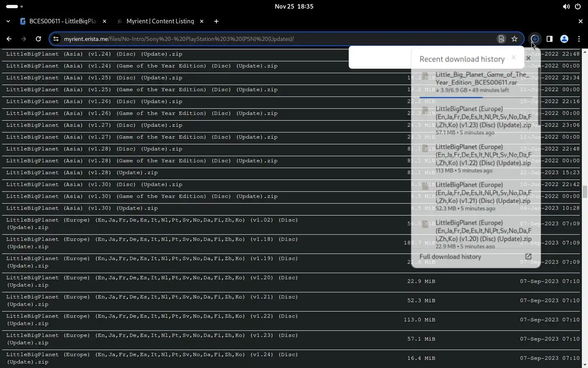
Task: Open downloaded v1.22 Europe update zip entry
Action: 476,159
